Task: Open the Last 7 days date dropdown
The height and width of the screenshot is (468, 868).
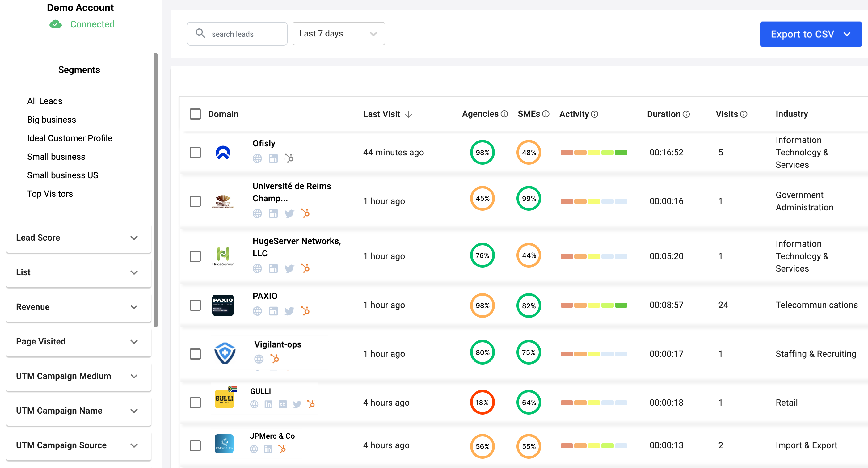Action: 339,34
